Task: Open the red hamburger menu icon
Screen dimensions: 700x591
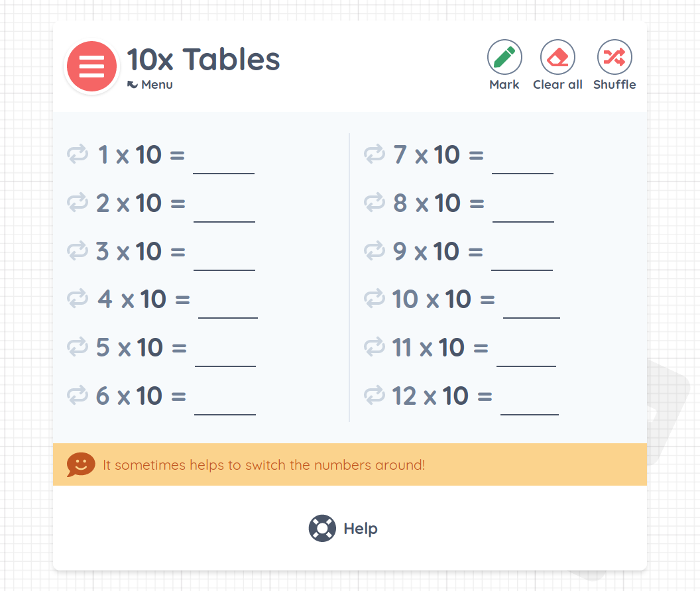Action: pyautogui.click(x=91, y=66)
